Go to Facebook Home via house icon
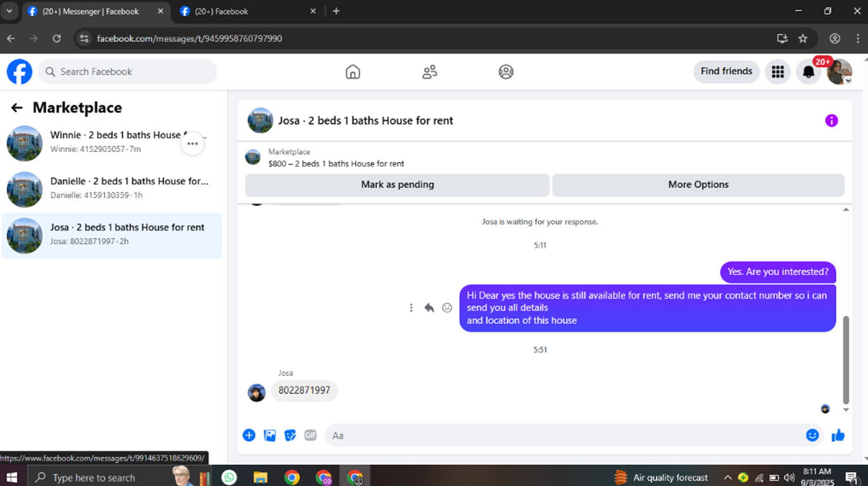868x486 pixels. pos(353,72)
